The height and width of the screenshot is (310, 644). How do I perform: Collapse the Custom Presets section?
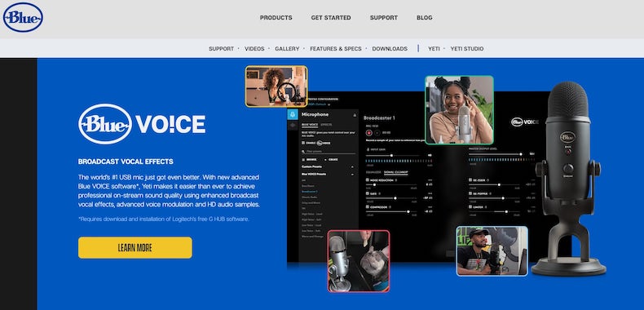coord(352,167)
